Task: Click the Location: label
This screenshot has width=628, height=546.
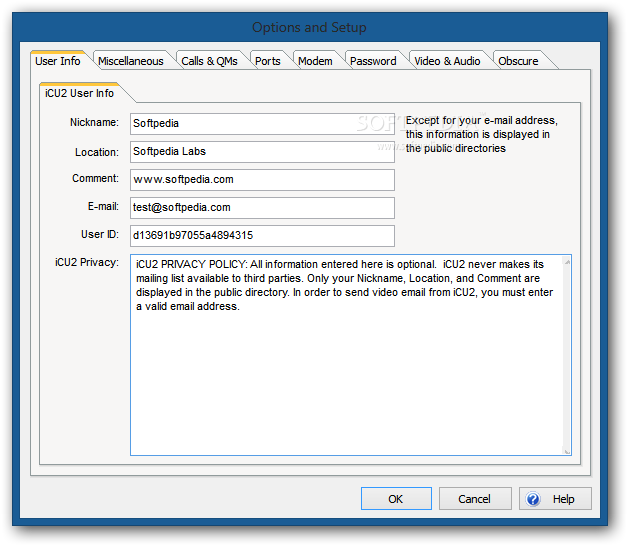Action: (97, 152)
